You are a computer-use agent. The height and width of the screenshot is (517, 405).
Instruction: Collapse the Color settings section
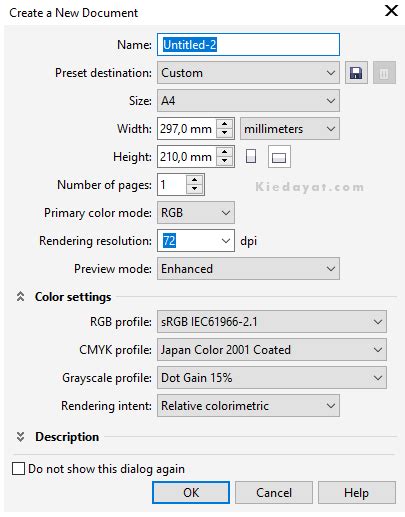(x=20, y=296)
